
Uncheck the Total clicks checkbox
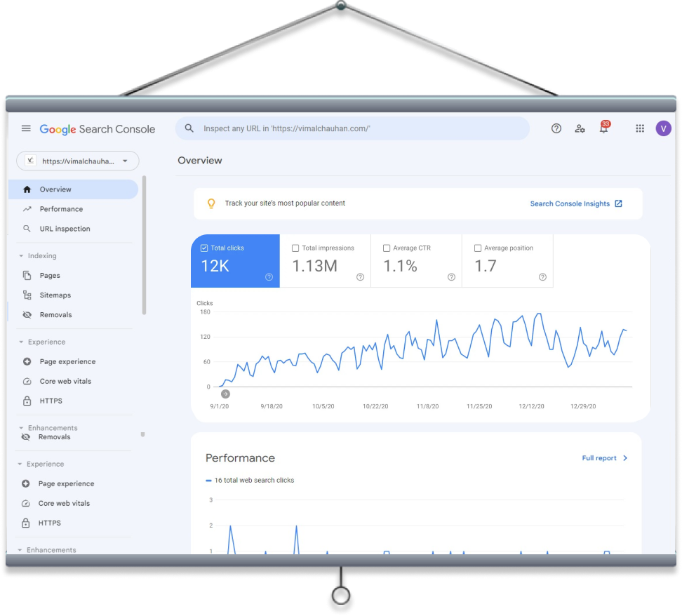tap(204, 248)
